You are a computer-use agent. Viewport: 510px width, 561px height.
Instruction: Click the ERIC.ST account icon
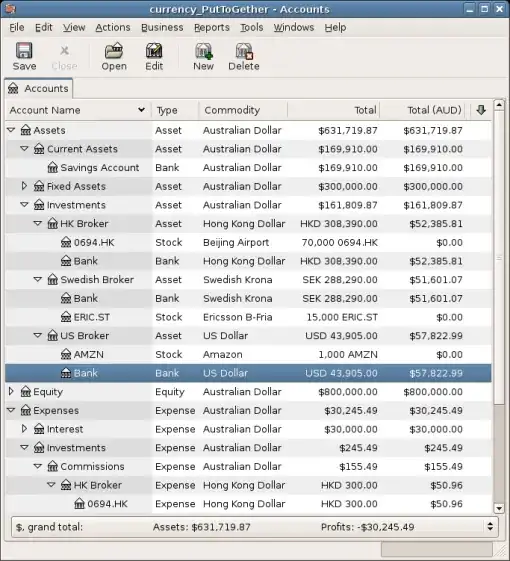[x=66, y=317]
